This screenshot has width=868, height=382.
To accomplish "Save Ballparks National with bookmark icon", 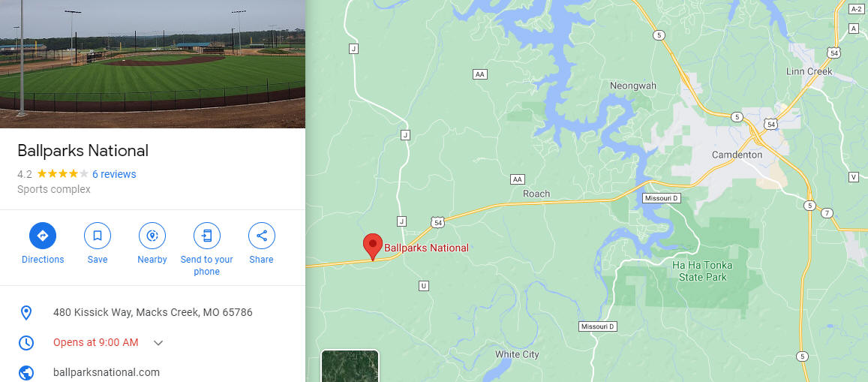I will coord(98,236).
